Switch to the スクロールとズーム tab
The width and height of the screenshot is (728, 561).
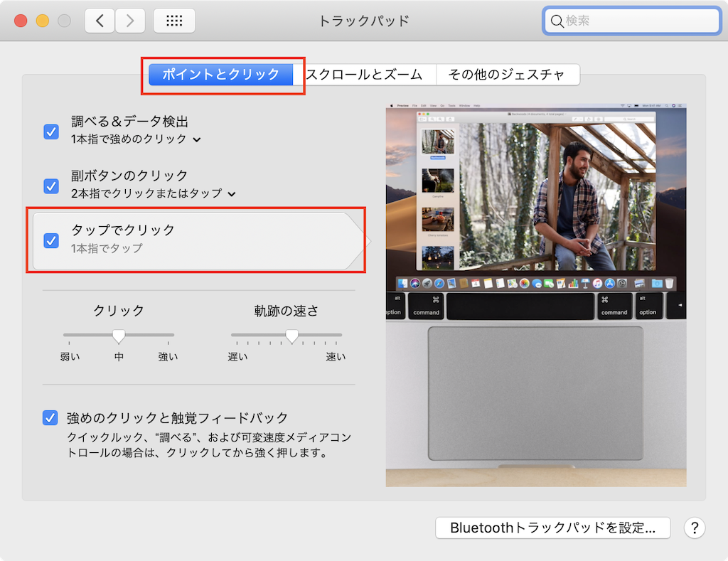[x=367, y=74]
